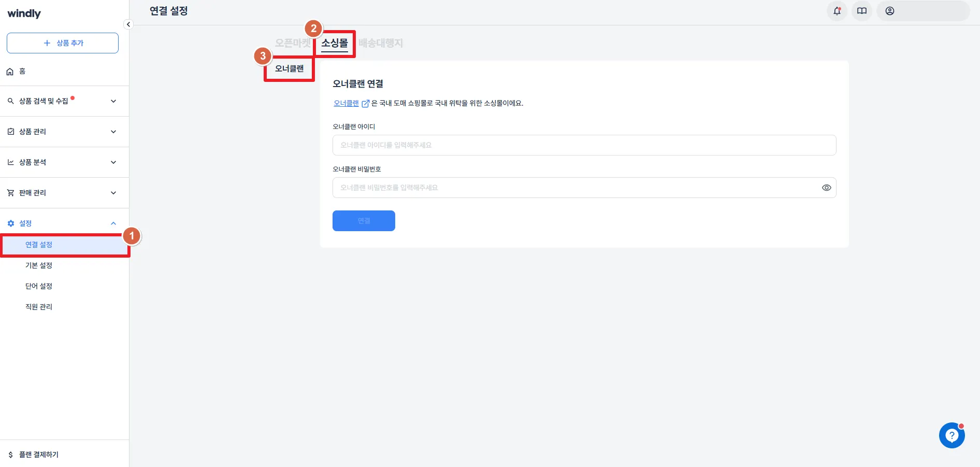This screenshot has height=467, width=980.
Task: Click the 상품 추가 button
Action: click(x=63, y=43)
